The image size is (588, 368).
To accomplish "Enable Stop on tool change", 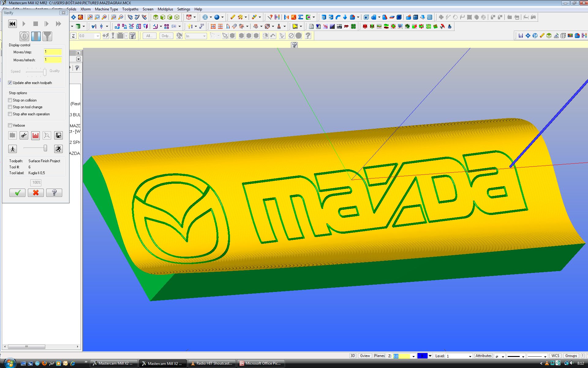I will point(10,107).
